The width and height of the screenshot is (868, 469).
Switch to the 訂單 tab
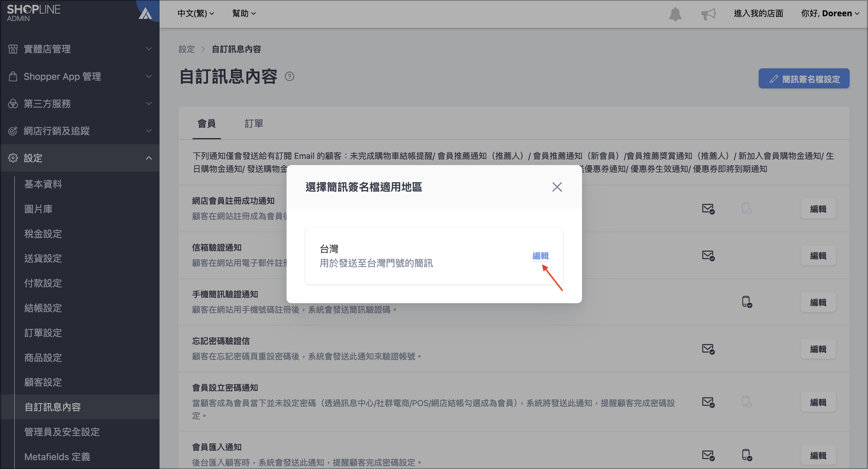tap(254, 123)
